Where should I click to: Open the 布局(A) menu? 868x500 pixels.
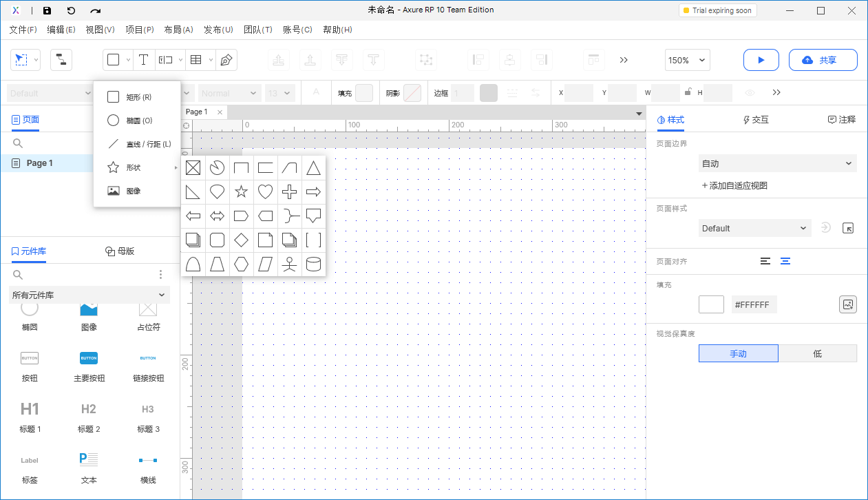(x=180, y=30)
